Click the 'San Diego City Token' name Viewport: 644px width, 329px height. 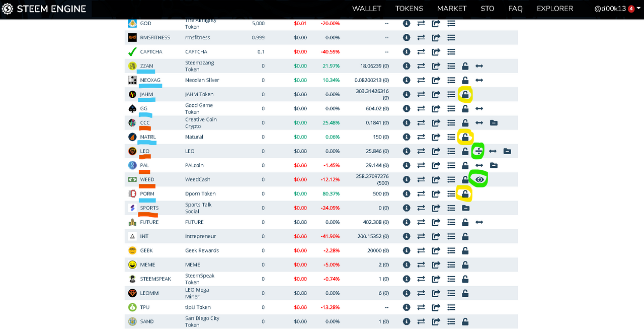[202, 321]
